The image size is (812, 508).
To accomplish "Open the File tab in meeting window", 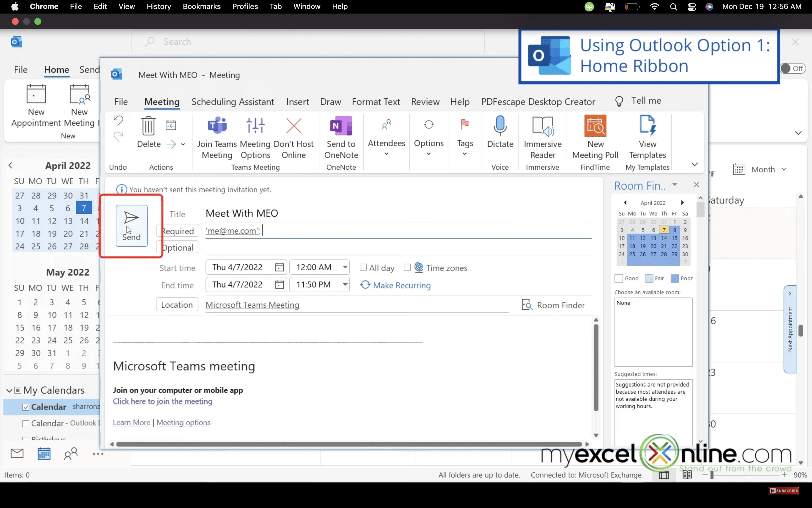I will point(121,102).
